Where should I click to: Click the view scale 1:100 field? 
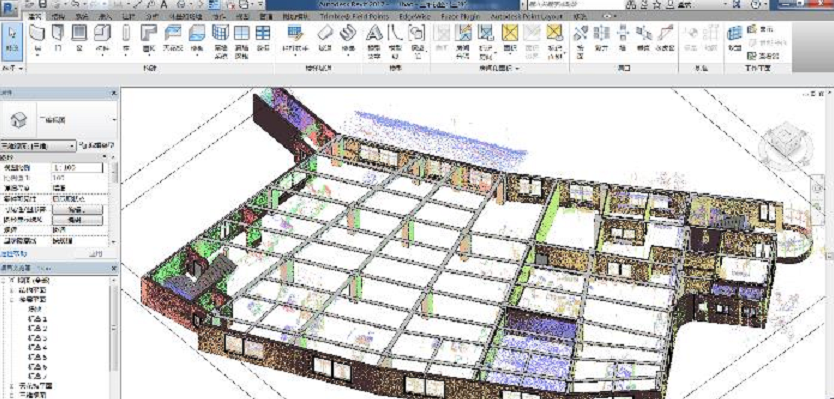[78, 168]
